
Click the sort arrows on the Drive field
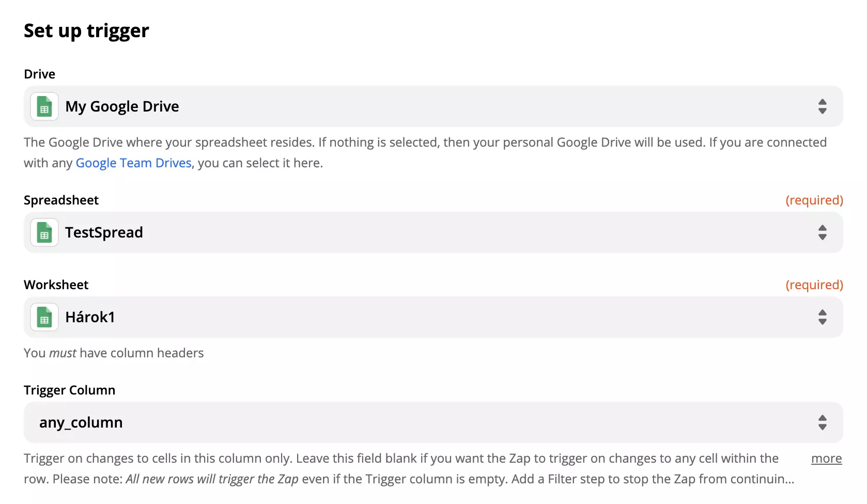(x=823, y=106)
